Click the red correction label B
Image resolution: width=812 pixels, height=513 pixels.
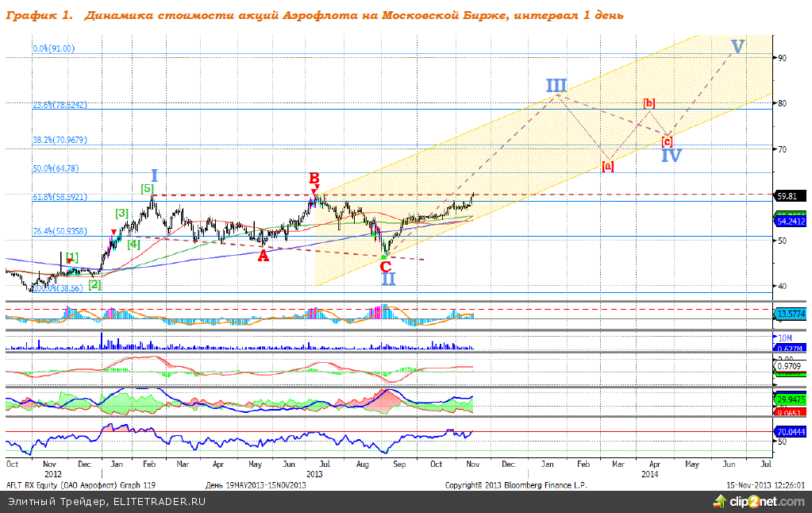pyautogui.click(x=314, y=179)
